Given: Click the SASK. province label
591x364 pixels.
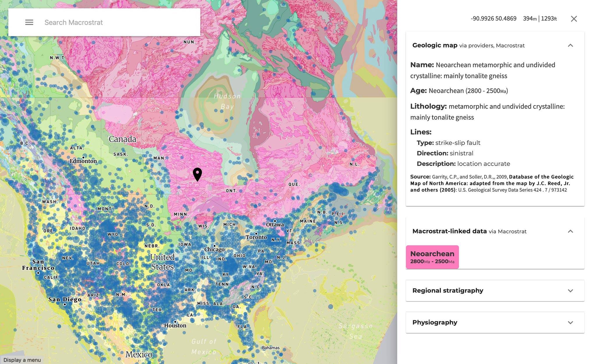Looking at the screenshot, I should point(121,154).
